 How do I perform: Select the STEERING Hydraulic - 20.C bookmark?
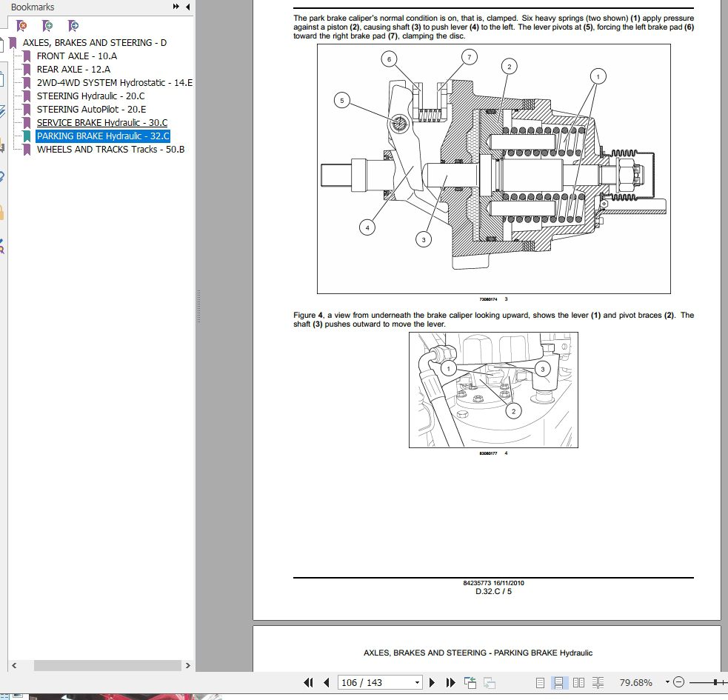pos(90,96)
